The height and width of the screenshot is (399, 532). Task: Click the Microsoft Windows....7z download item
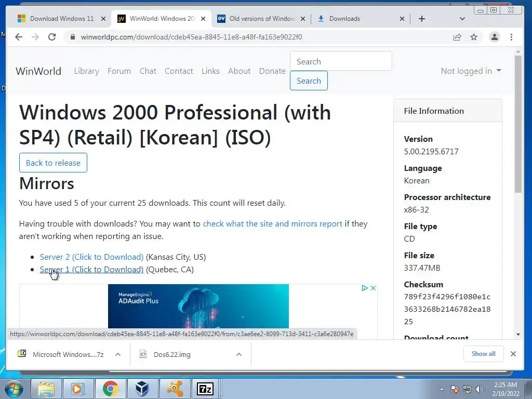[x=61, y=354]
